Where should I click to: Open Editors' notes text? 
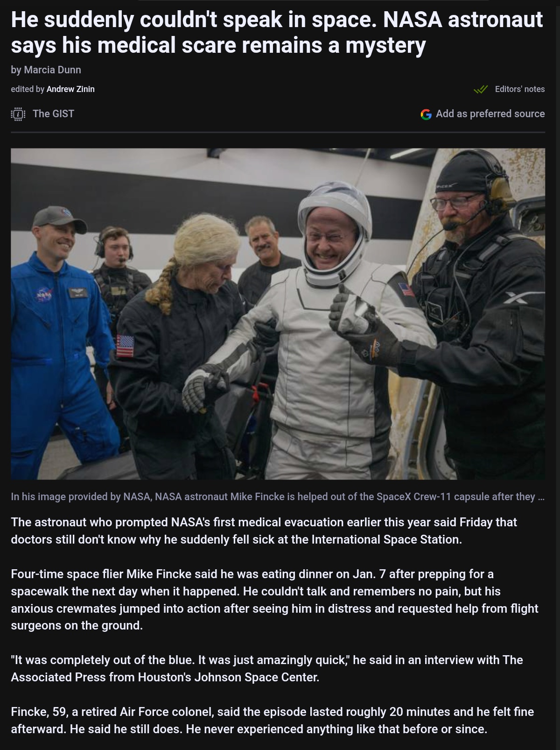pos(520,89)
